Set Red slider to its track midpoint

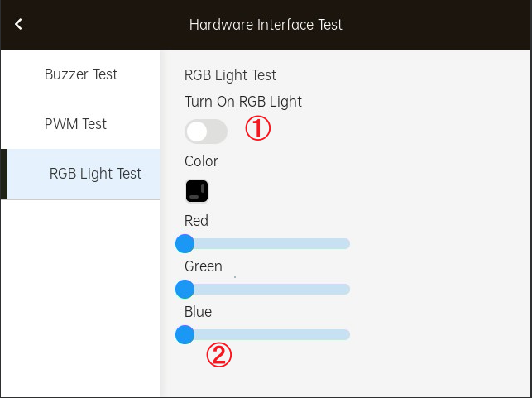click(263, 243)
